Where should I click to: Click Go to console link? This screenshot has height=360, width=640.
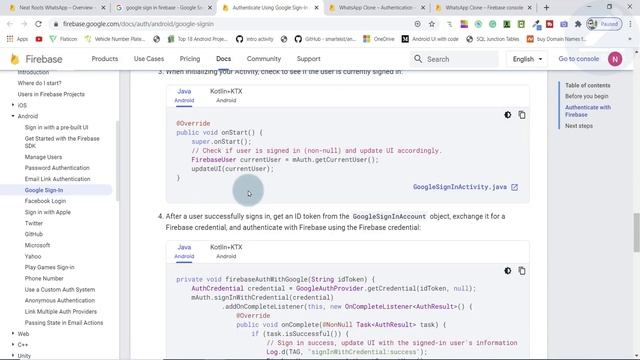pos(579,59)
